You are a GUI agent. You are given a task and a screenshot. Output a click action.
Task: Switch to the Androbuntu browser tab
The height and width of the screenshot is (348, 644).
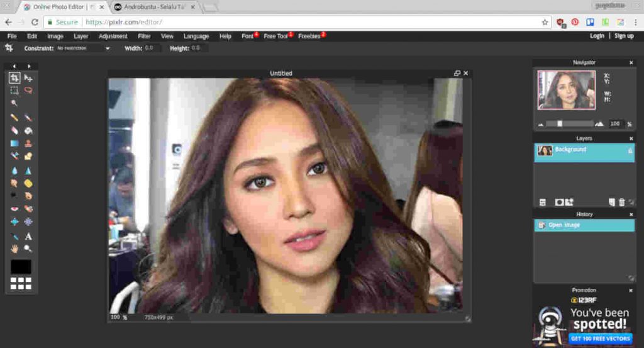point(155,7)
